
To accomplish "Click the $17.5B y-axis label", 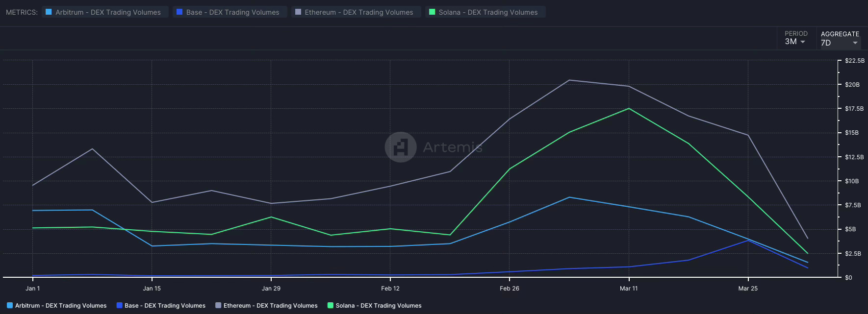I will [x=854, y=109].
